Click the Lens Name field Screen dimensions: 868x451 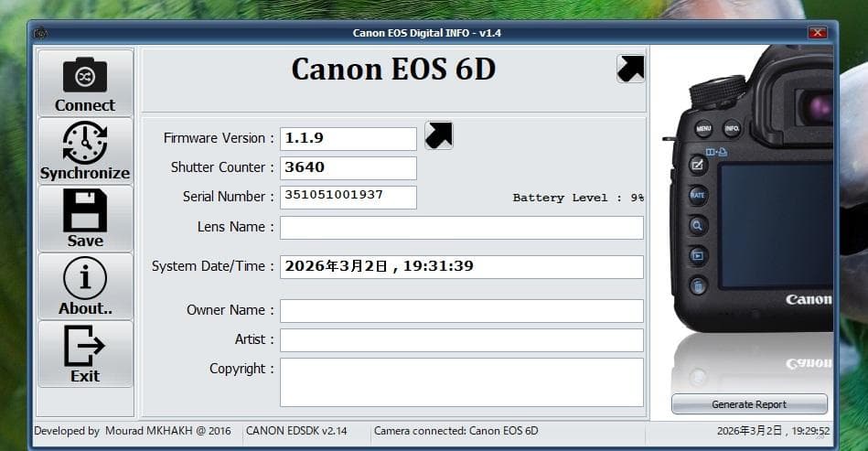462,228
